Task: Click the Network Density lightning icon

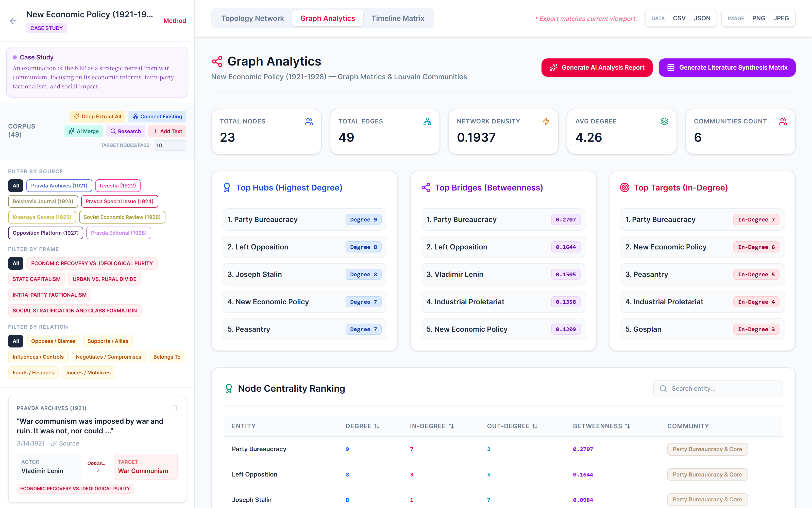Action: [x=546, y=121]
